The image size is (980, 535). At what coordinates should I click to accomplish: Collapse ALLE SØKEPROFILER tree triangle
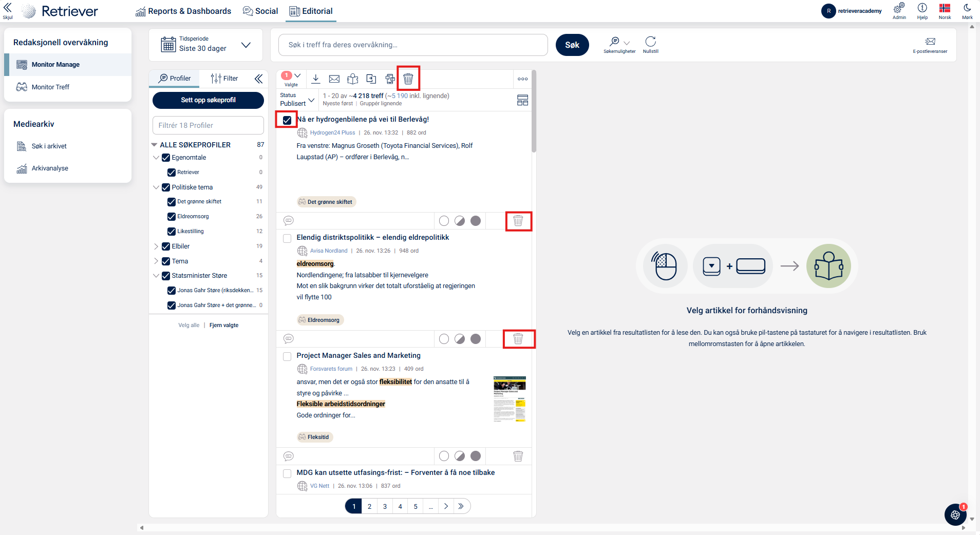(154, 145)
